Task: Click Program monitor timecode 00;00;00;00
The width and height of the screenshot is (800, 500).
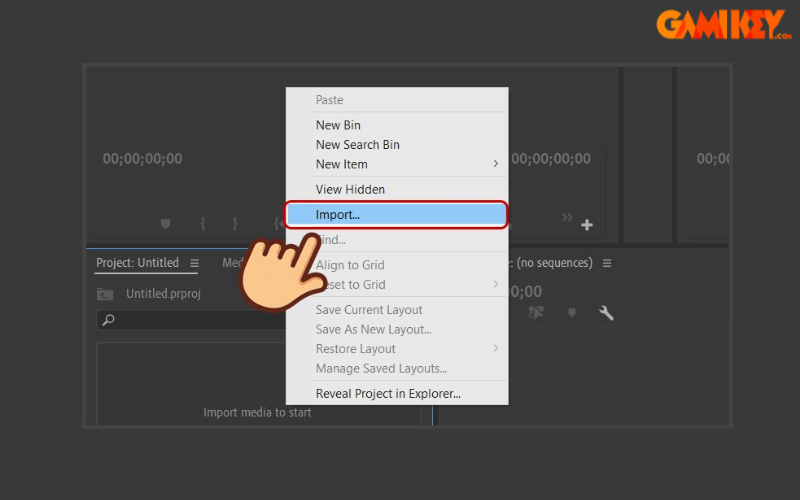Action: (551, 159)
